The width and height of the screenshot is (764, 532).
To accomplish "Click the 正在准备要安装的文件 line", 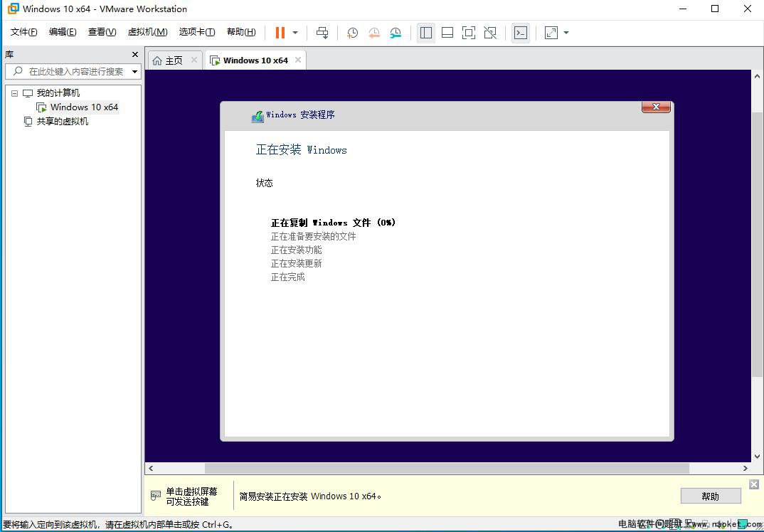I will (313, 236).
